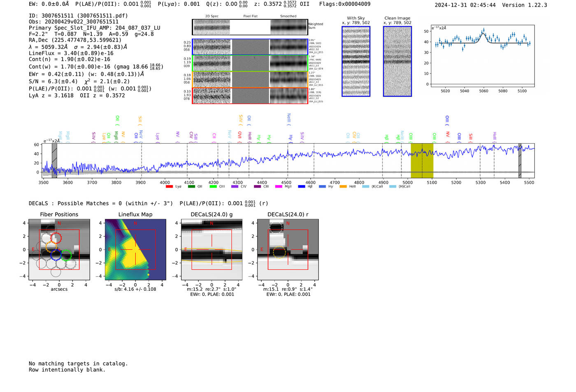Click the "m:15.2 re:2.7" g-band label
The height and width of the screenshot is (392, 576).
click(x=212, y=289)
